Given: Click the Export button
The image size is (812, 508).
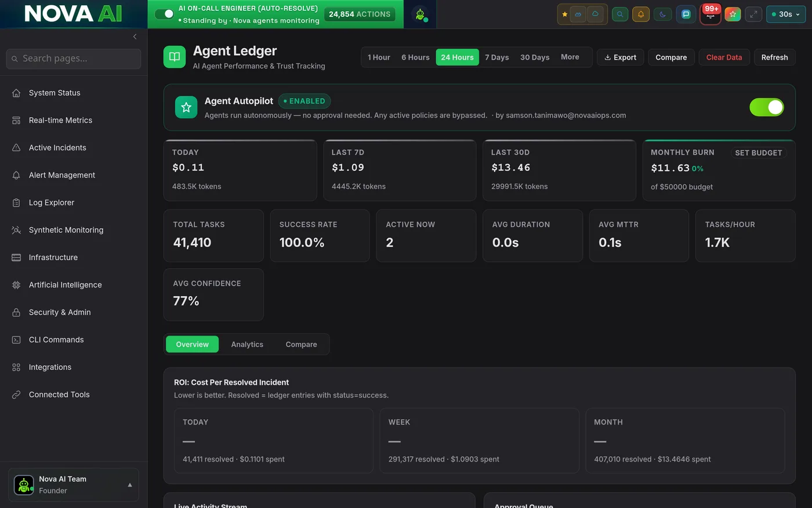Looking at the screenshot, I should [x=621, y=57].
